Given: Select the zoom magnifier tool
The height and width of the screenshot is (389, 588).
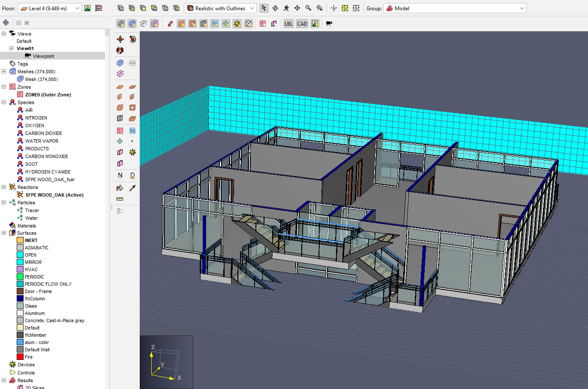Looking at the screenshot, I should tap(308, 8).
